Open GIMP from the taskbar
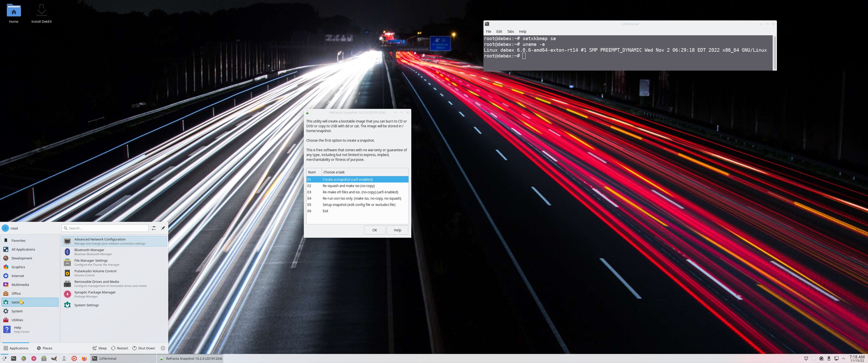The width and height of the screenshot is (868, 363). [54, 359]
